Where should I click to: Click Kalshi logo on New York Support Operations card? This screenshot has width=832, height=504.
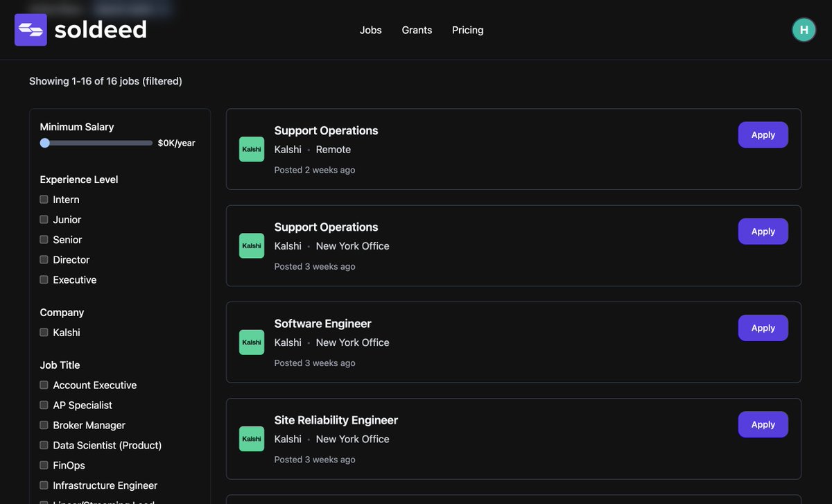[x=252, y=245]
